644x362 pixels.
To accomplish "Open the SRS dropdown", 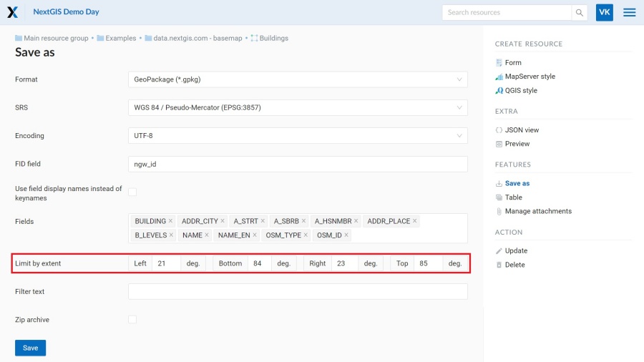I will pyautogui.click(x=298, y=107).
